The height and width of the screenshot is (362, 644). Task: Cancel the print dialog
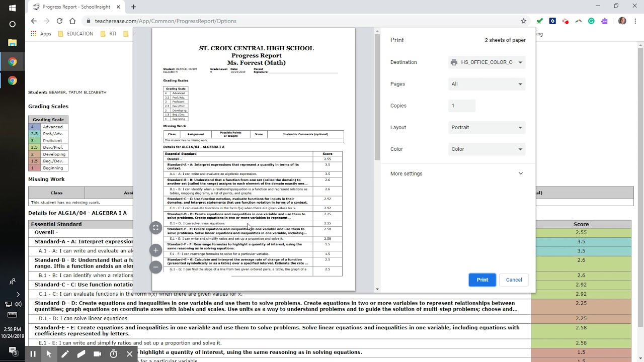coord(514,280)
